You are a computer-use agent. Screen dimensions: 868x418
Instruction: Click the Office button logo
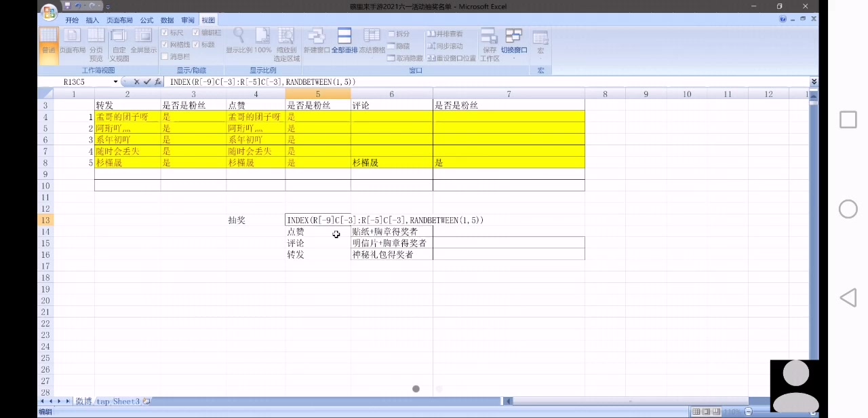coord(49,13)
